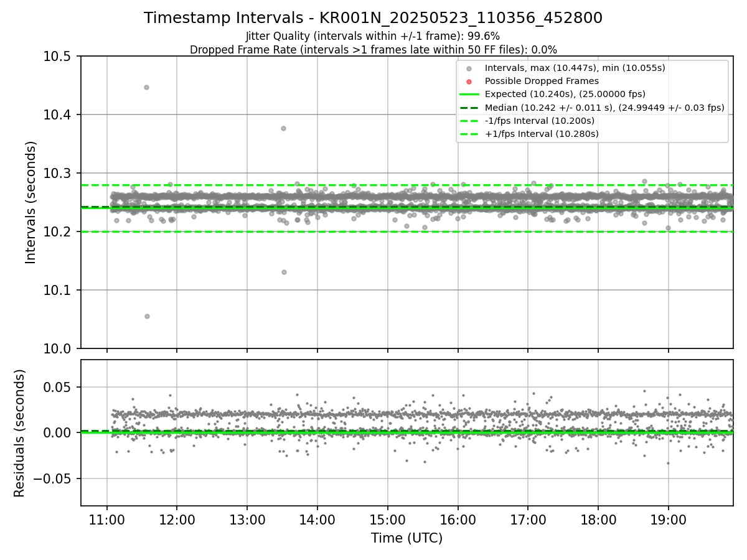Click the '15:00' time tick label
The image size is (747, 560).
pos(388,519)
